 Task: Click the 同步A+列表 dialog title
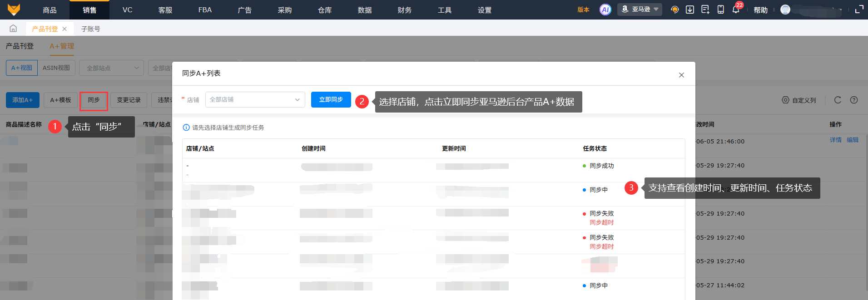[x=201, y=73]
